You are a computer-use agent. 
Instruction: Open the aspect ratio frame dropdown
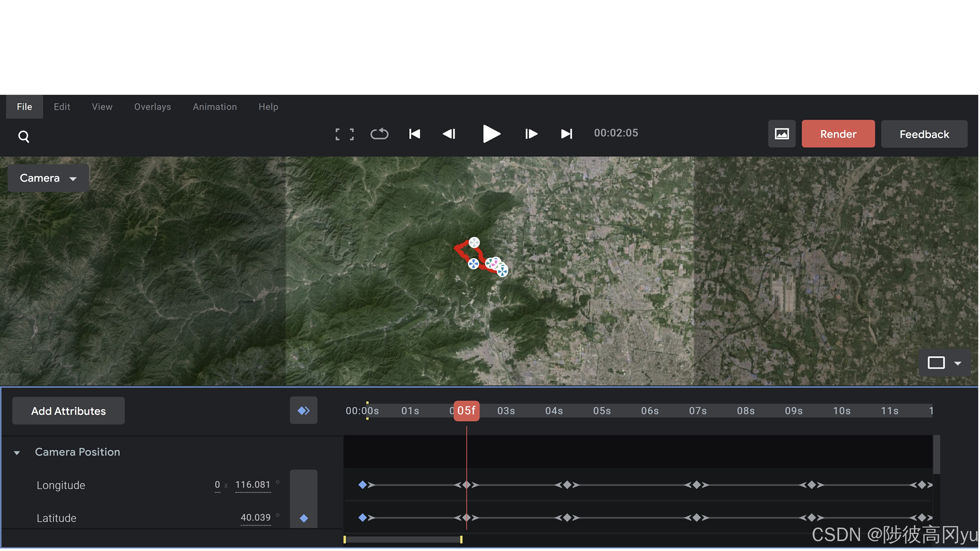coord(944,363)
